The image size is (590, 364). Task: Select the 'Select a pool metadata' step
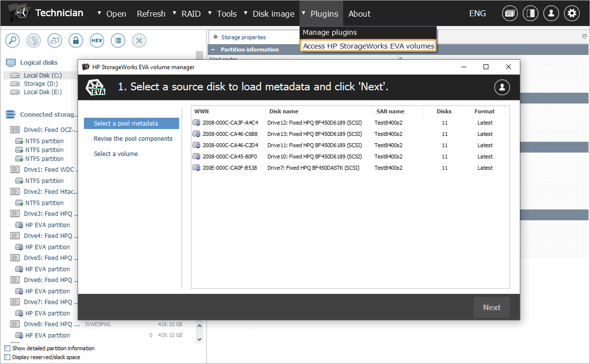tap(132, 124)
